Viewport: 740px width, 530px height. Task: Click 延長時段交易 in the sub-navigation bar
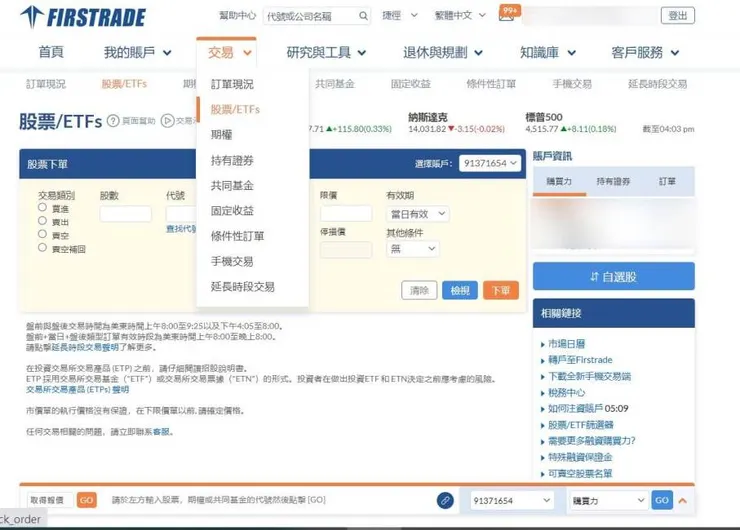(657, 84)
